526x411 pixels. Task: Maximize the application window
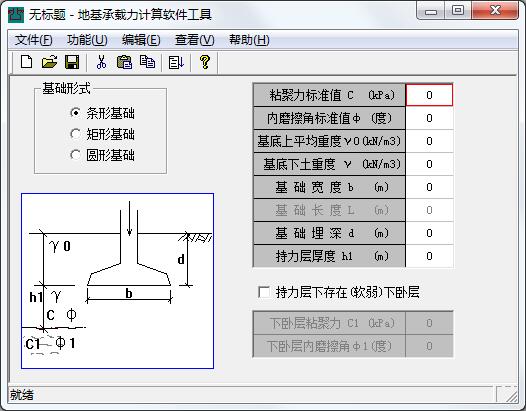click(458, 11)
